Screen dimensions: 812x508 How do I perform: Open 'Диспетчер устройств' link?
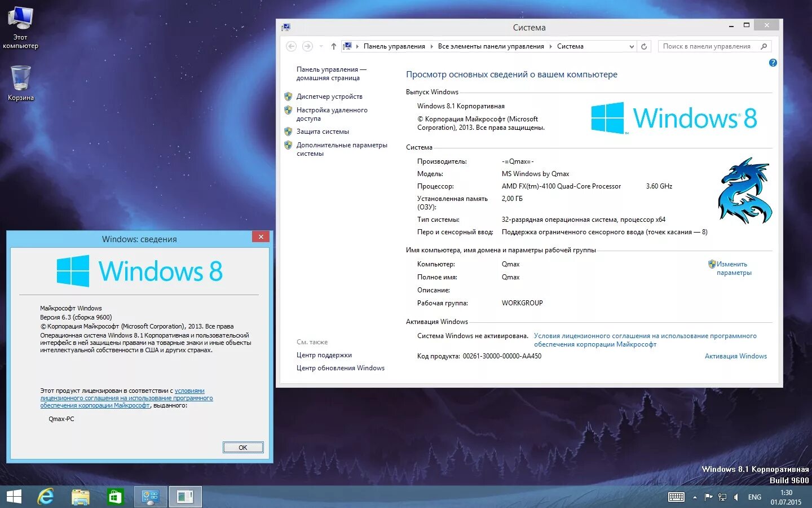coord(329,97)
